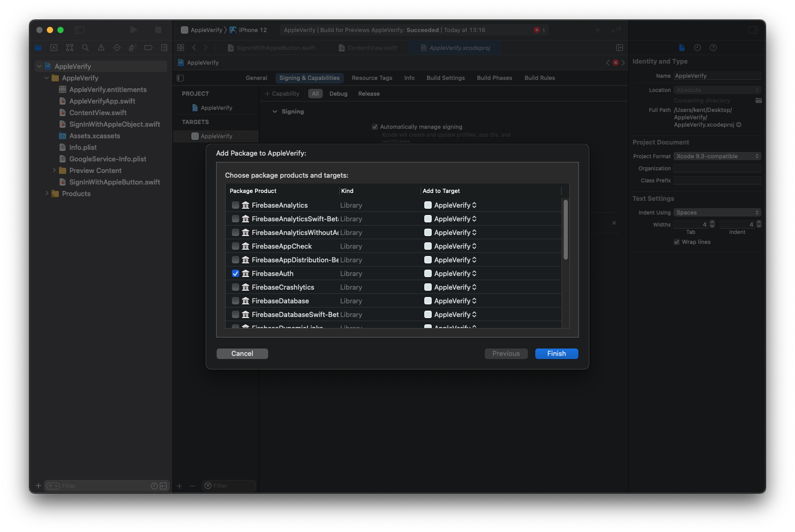
Task: Toggle FirebaseAuth Add to Target checkbox
Action: click(428, 273)
